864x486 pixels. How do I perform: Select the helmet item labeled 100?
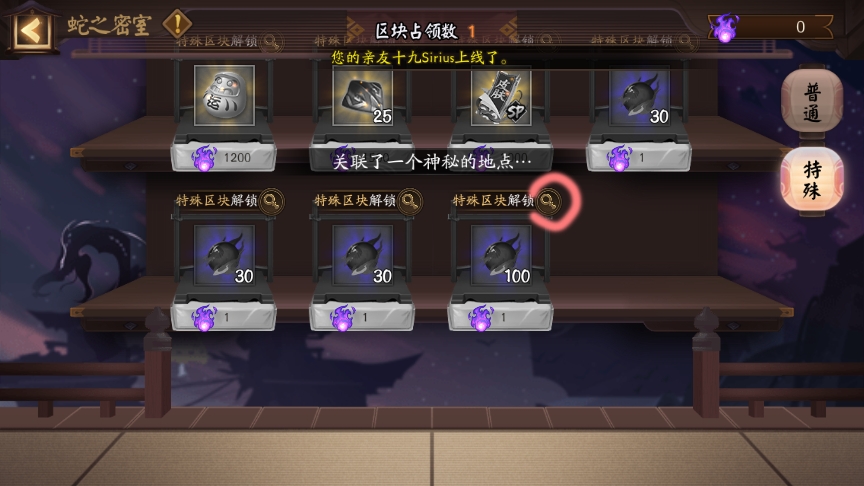pos(501,255)
